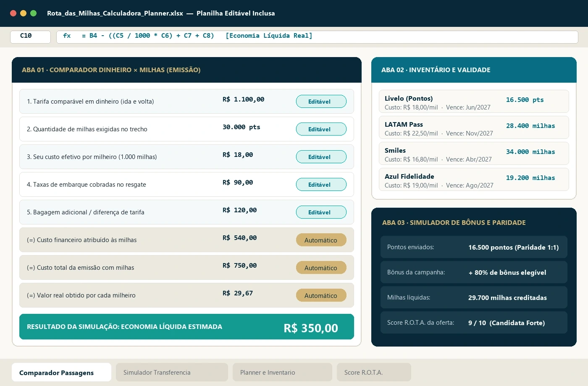The width and height of the screenshot is (588, 386).
Task: Select the Azul Fidelidade inventory row
Action: click(x=474, y=180)
